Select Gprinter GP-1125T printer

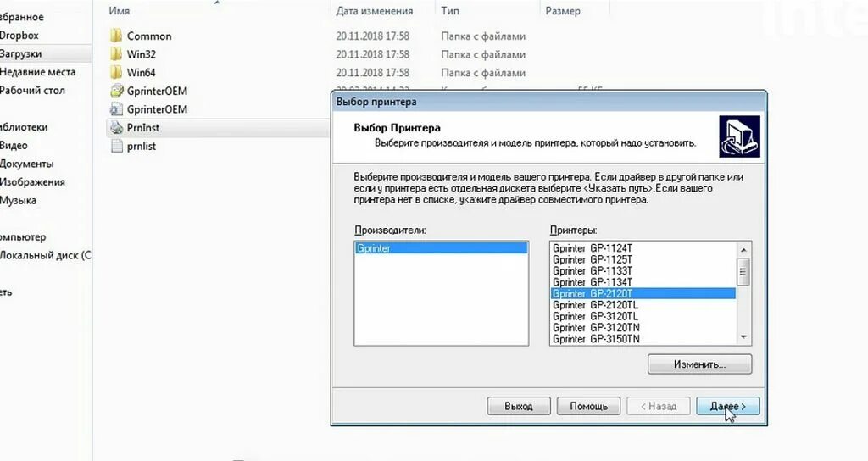643,259
